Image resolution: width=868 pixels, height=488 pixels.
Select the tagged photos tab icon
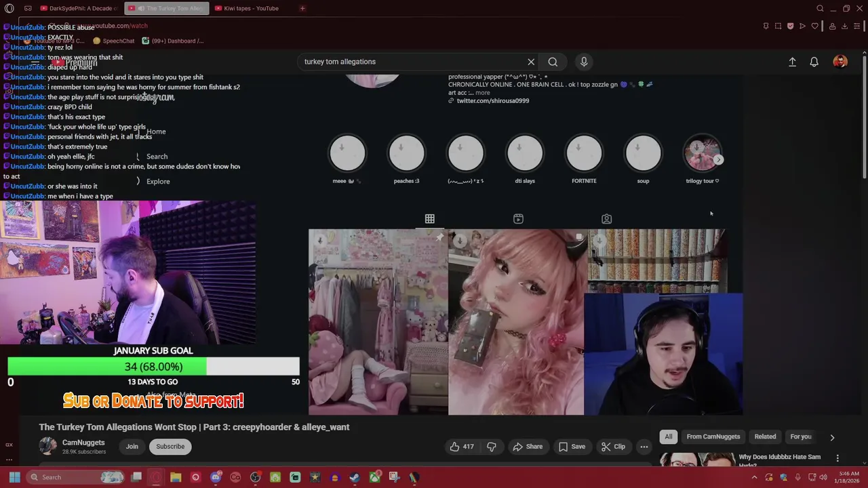tap(606, 219)
